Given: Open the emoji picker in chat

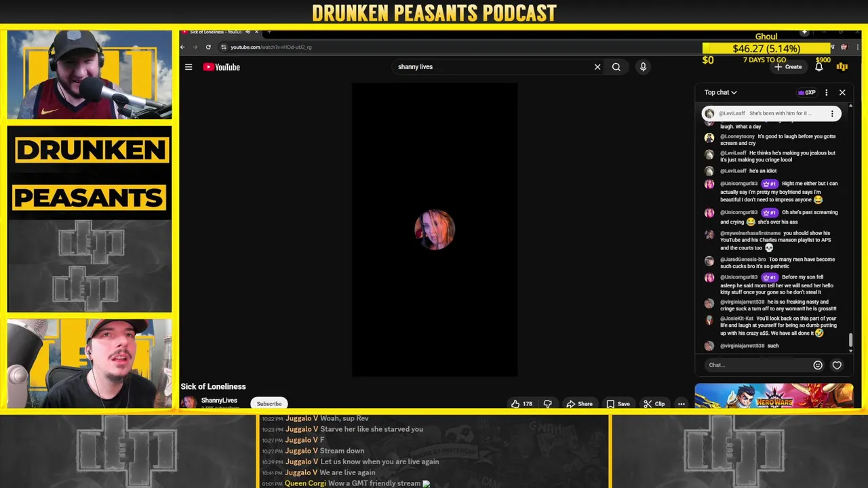Looking at the screenshot, I should click(818, 365).
